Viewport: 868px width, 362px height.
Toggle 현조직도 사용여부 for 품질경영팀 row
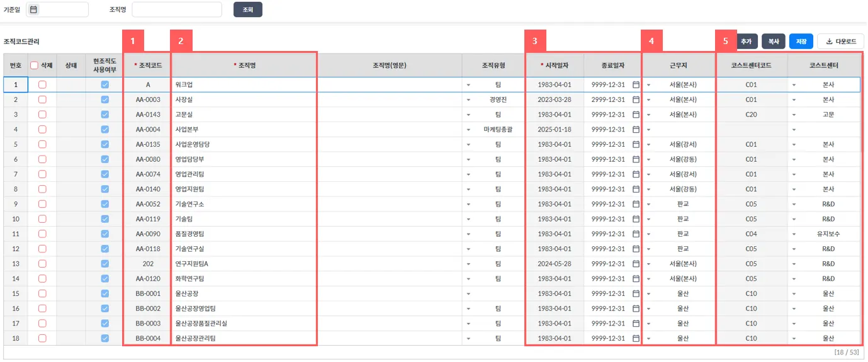tap(105, 234)
